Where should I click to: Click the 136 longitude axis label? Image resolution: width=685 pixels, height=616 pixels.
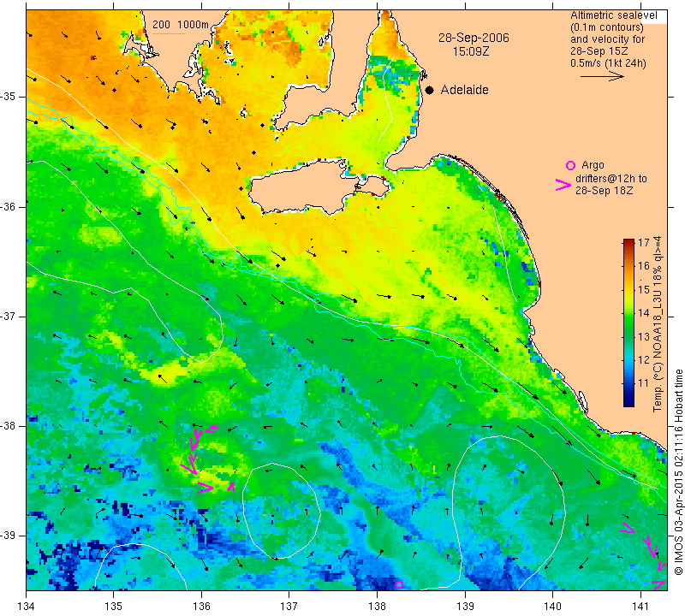(201, 607)
